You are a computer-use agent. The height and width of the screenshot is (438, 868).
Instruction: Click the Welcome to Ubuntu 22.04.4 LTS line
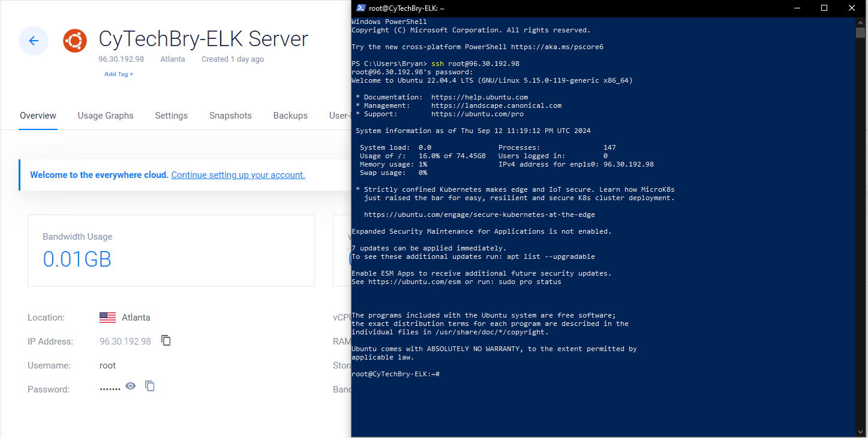492,80
